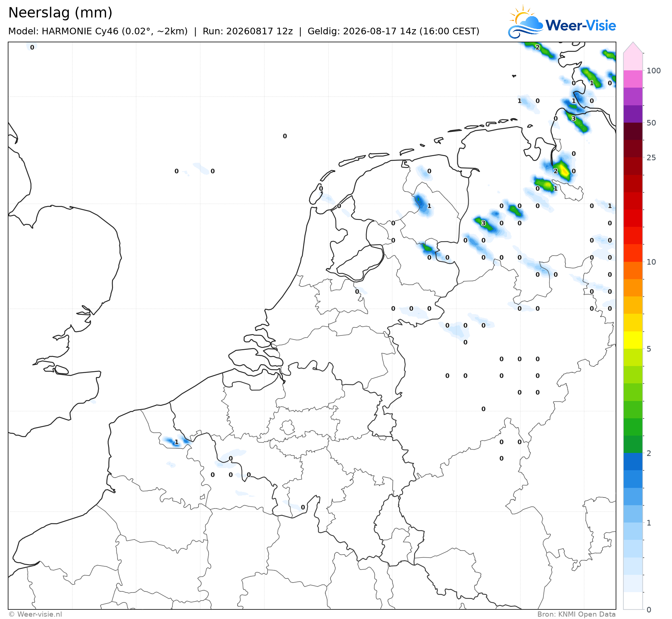The height and width of the screenshot is (619, 672).
Task: Click the model run info subtitle line
Action: click(244, 31)
